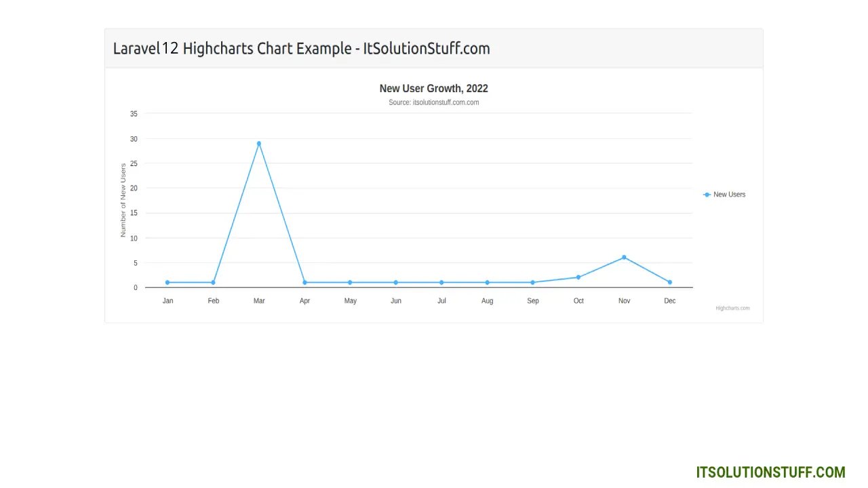Screen dimensions: 868x488
Task: Select the Feb data point on the line
Action: pos(213,283)
